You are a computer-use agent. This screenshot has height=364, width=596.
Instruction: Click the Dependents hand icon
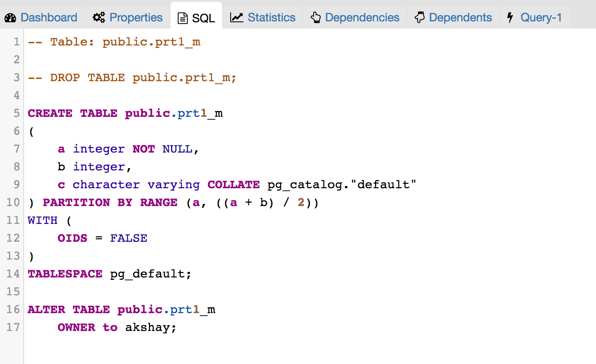coord(419,18)
